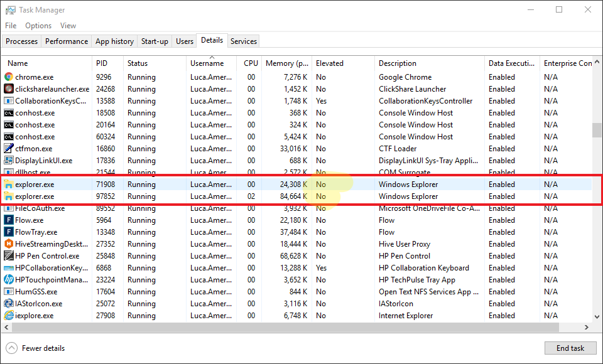The height and width of the screenshot is (364, 603).
Task: Switch to the Start-up tab
Action: [155, 41]
